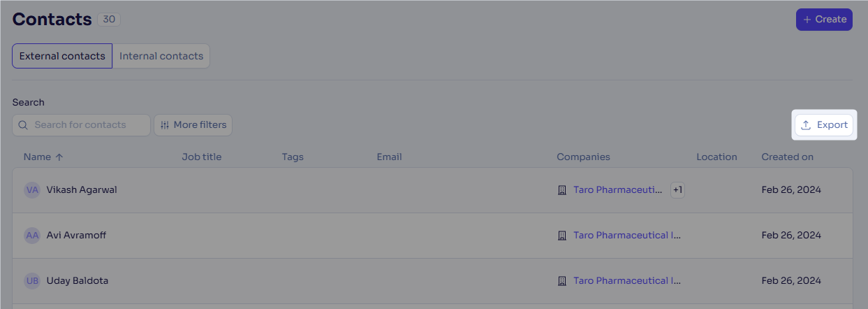Click the VA avatar for Vikash Agarwal
Screen dimensions: 868x309
(x=32, y=190)
